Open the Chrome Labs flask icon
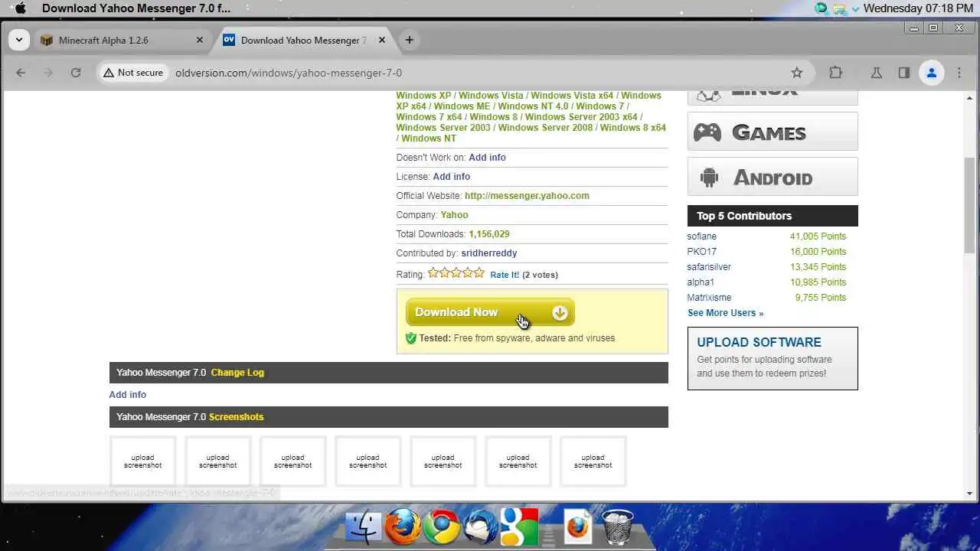This screenshot has width=980, height=551. click(x=877, y=73)
